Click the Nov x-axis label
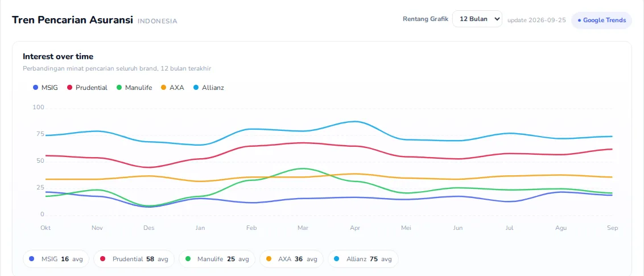This screenshot has width=644, height=276. (97, 228)
